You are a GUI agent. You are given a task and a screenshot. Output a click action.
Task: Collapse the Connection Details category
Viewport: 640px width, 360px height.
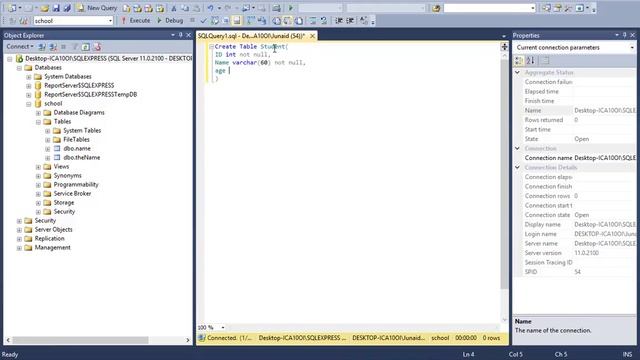point(518,167)
